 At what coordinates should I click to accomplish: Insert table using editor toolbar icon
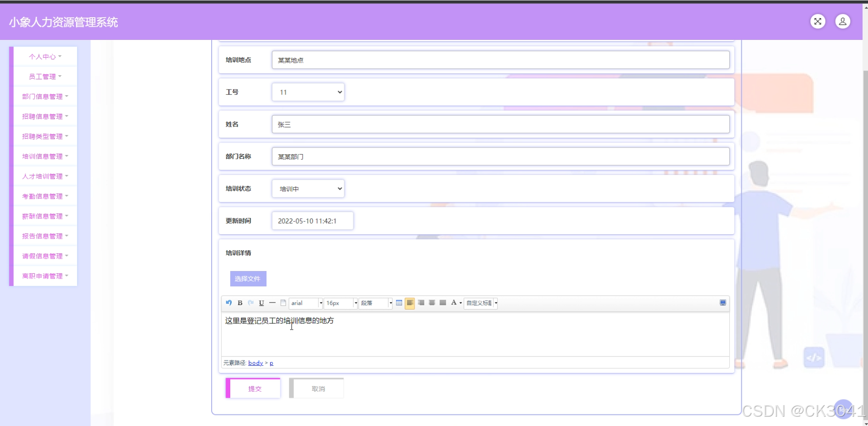[399, 303]
